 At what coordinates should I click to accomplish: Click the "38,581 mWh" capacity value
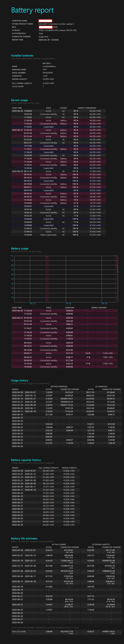pyautogui.click(x=95, y=193)
